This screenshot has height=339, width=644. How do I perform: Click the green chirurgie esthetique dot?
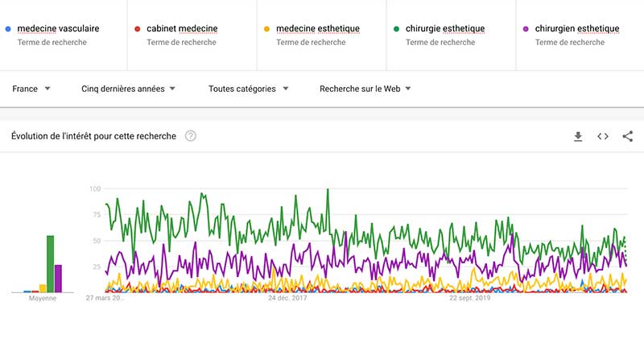click(396, 29)
